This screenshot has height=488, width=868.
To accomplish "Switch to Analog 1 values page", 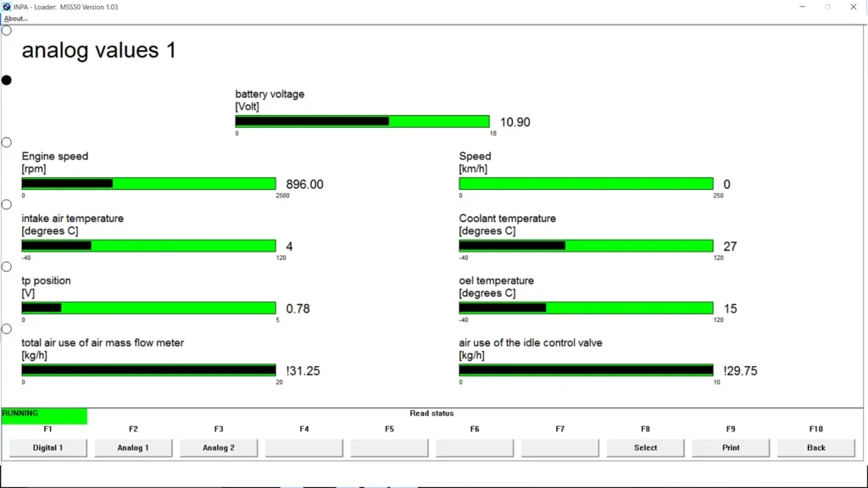I will click(x=133, y=447).
